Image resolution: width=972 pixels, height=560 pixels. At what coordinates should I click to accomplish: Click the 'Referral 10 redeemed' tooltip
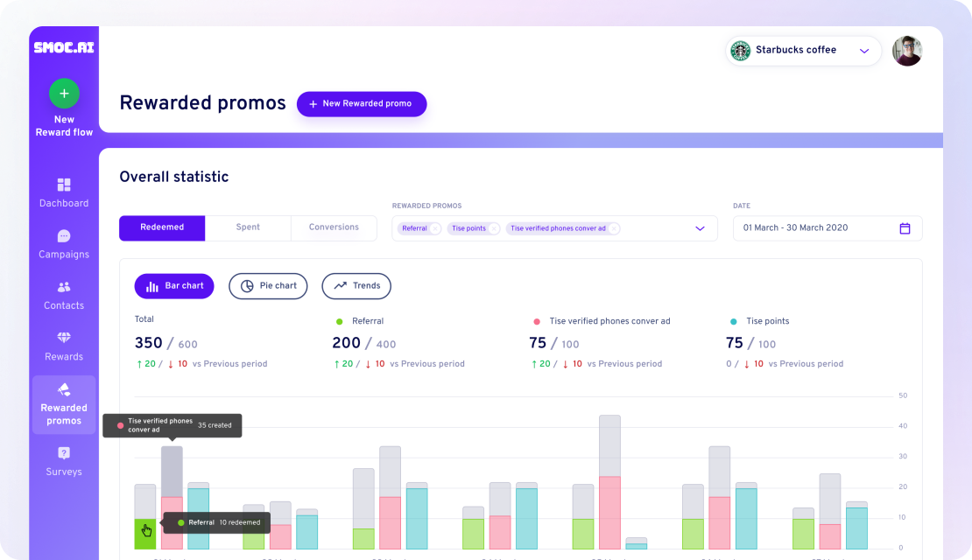(x=217, y=523)
